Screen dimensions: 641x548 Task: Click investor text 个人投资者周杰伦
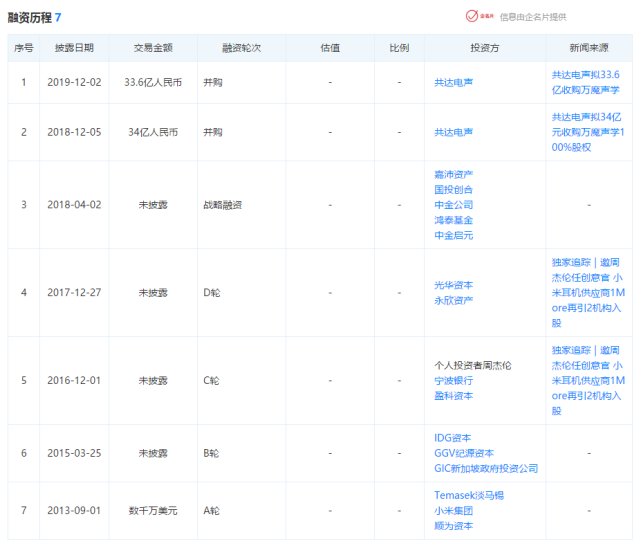473,365
